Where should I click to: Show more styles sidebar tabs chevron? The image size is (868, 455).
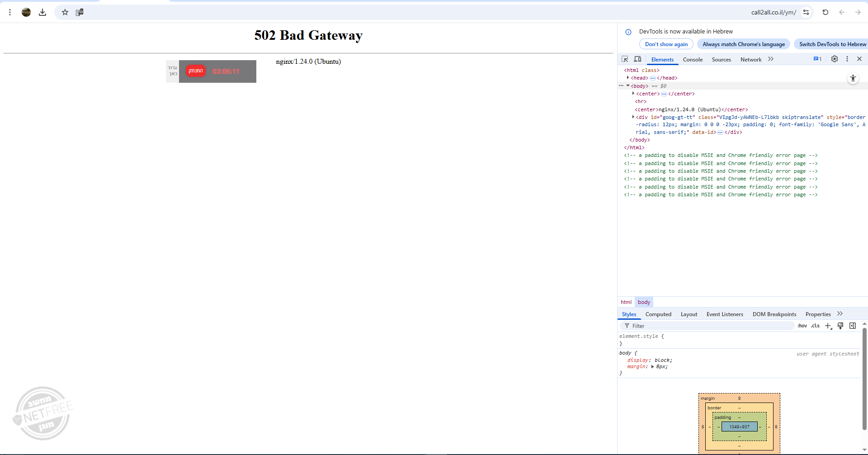(x=840, y=313)
